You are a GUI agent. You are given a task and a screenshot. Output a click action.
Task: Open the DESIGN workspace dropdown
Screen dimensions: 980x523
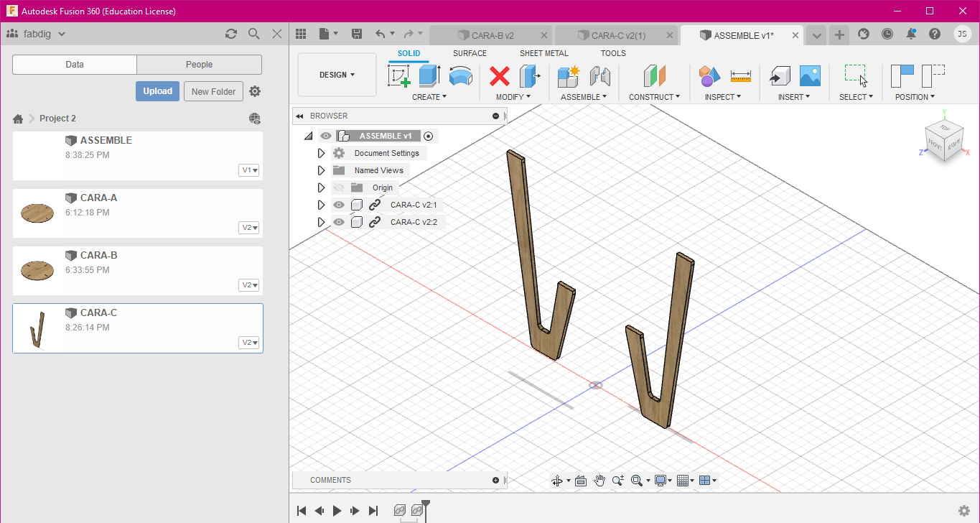337,75
